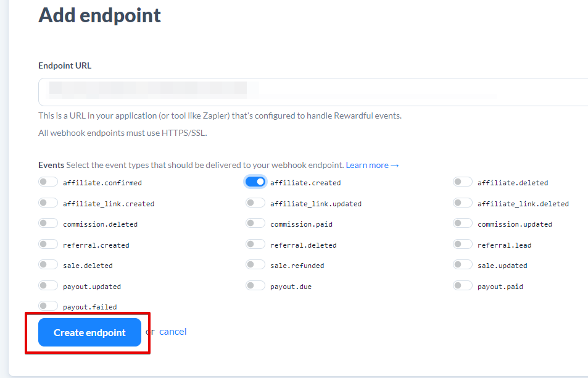This screenshot has height=378, width=588.
Task: Open the Learn more link
Action: pyautogui.click(x=372, y=165)
